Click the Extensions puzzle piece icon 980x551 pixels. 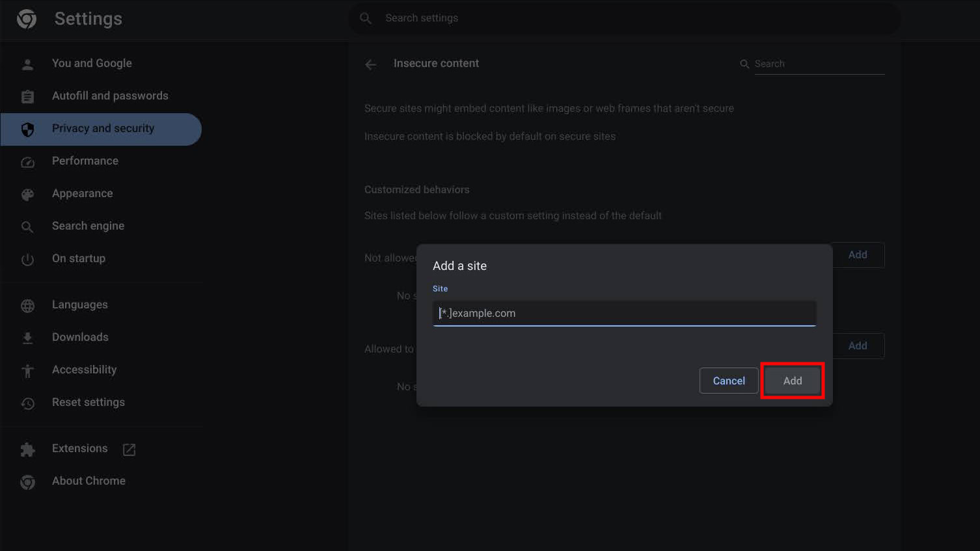click(x=27, y=450)
